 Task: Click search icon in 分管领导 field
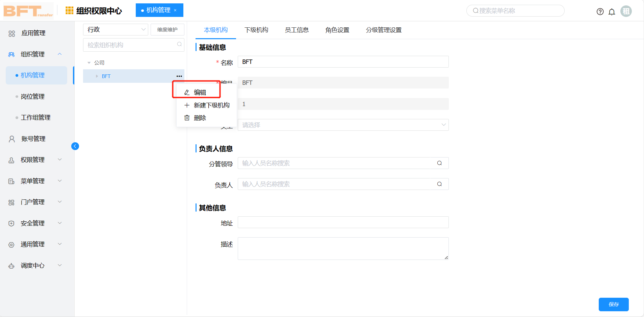click(x=439, y=163)
